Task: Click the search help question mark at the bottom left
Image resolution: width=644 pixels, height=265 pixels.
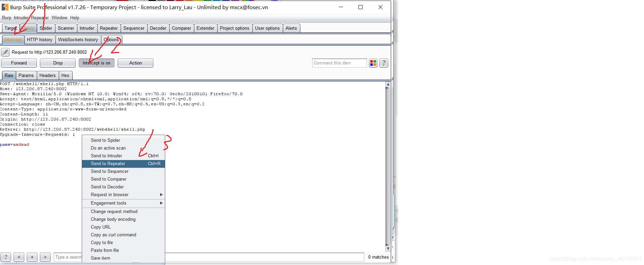Action: [x=6, y=257]
